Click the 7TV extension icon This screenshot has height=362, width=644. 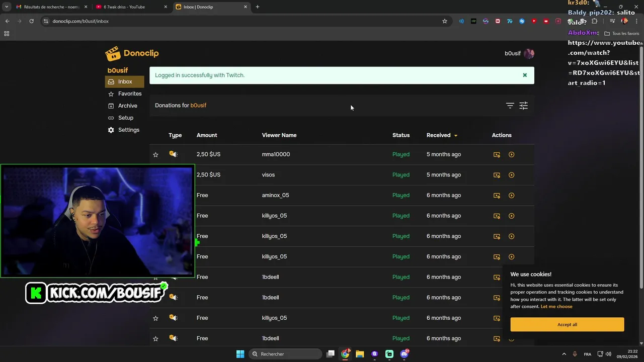[510, 21]
